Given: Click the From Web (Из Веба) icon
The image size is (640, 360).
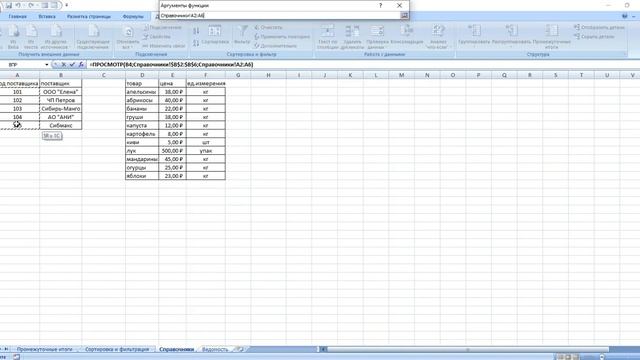Looking at the screenshot, I should [13, 37].
